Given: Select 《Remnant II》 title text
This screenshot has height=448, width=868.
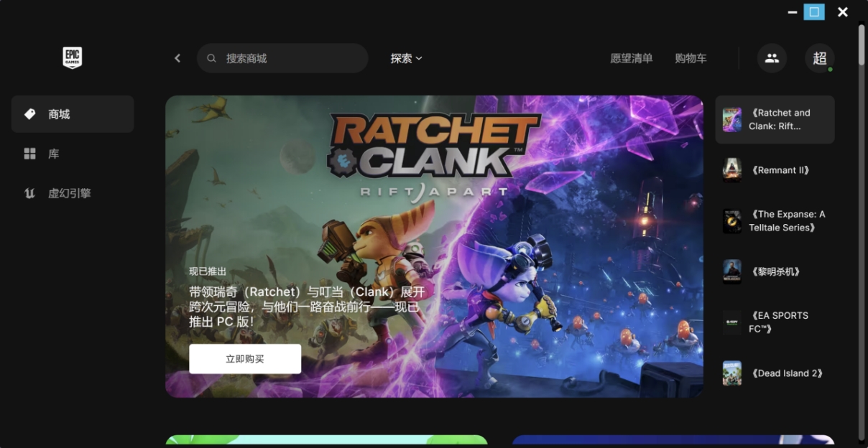Looking at the screenshot, I should (782, 170).
